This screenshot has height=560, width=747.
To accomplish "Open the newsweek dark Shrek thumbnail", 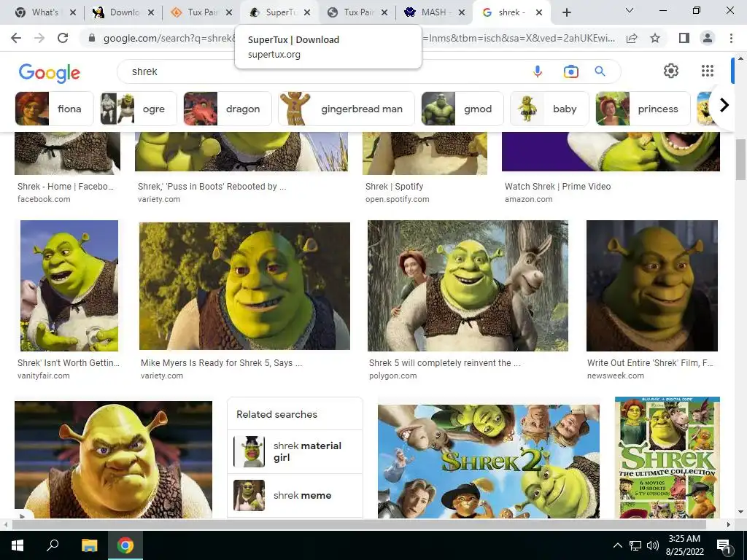I will point(651,286).
